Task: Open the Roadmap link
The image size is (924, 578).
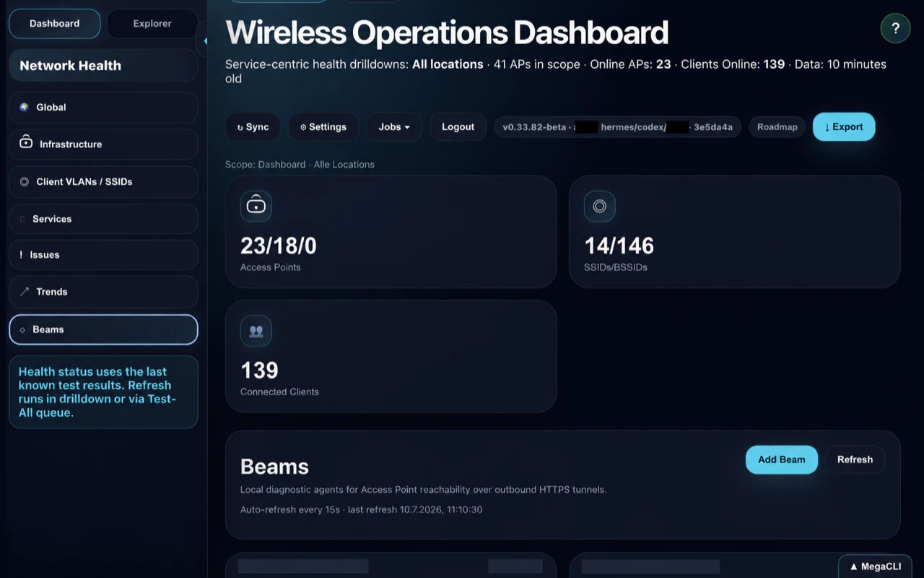Action: [x=777, y=127]
